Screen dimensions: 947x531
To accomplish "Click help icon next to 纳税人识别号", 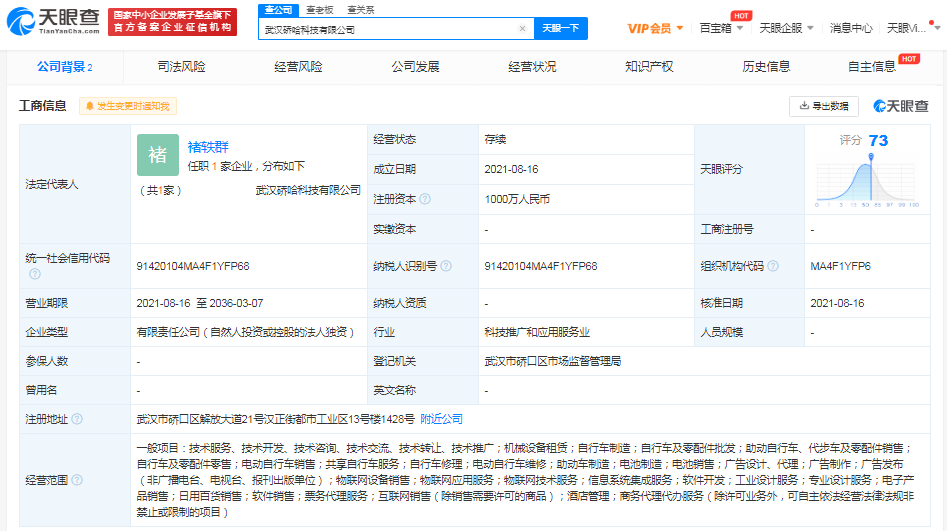I will [x=446, y=266].
